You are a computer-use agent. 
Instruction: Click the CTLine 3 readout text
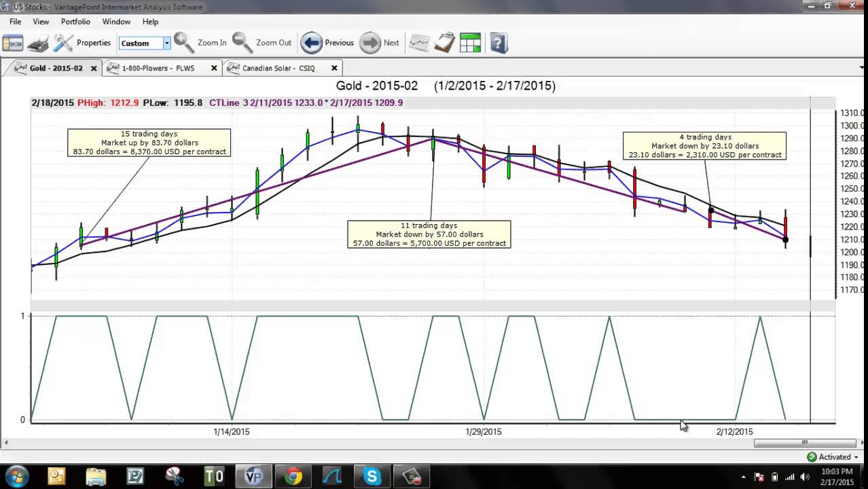306,103
